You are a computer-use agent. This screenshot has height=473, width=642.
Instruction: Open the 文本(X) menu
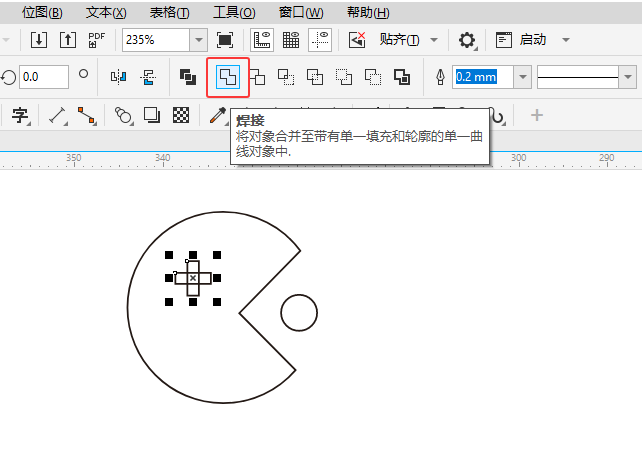coord(106,13)
